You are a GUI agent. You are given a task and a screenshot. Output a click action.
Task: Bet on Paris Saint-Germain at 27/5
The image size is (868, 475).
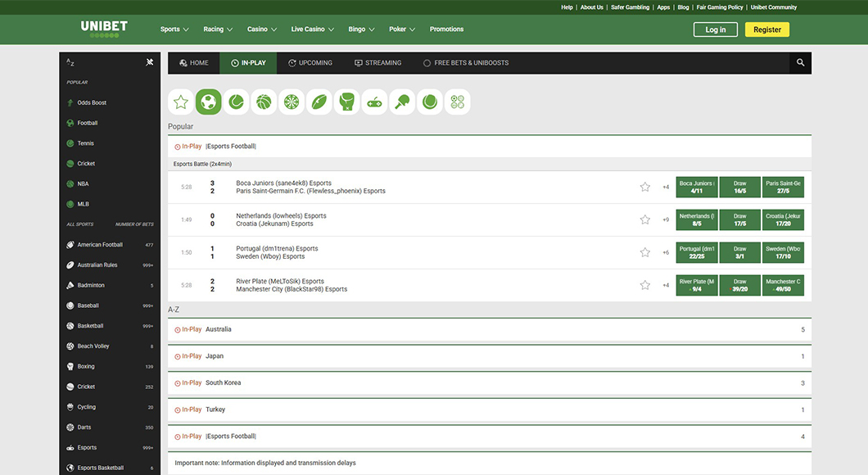click(784, 187)
